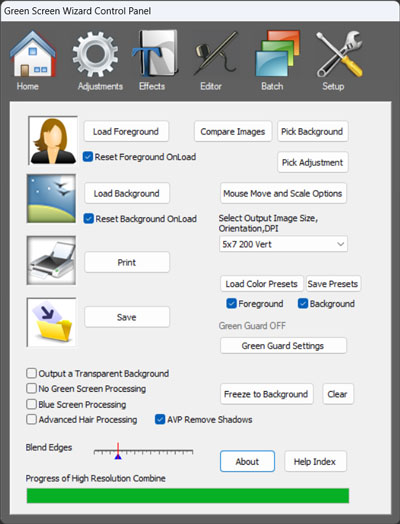Click the Freeze to Background button

266,394
